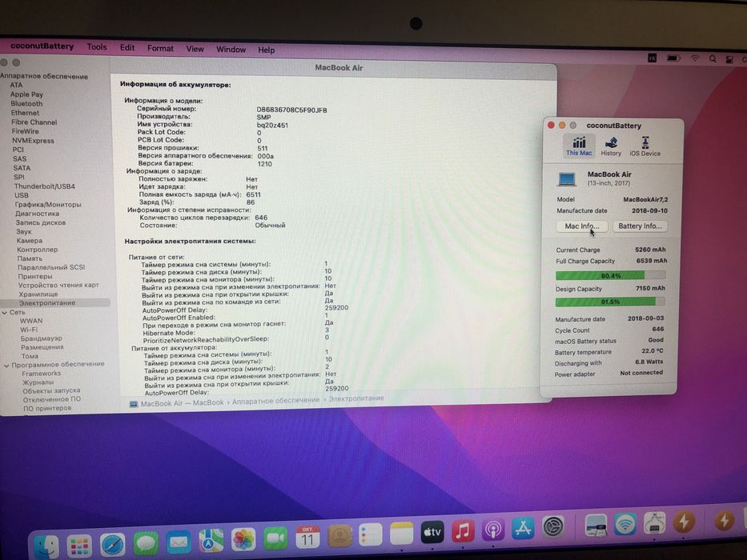The height and width of the screenshot is (560, 747).
Task: Switch to the This Mac tab
Action: coord(579,146)
